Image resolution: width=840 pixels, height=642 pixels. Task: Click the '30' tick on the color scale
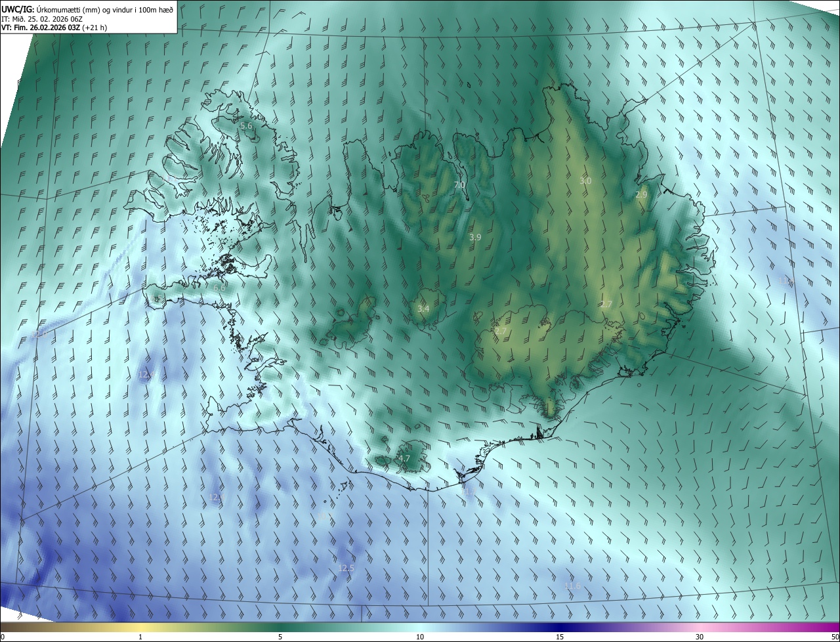point(700,637)
